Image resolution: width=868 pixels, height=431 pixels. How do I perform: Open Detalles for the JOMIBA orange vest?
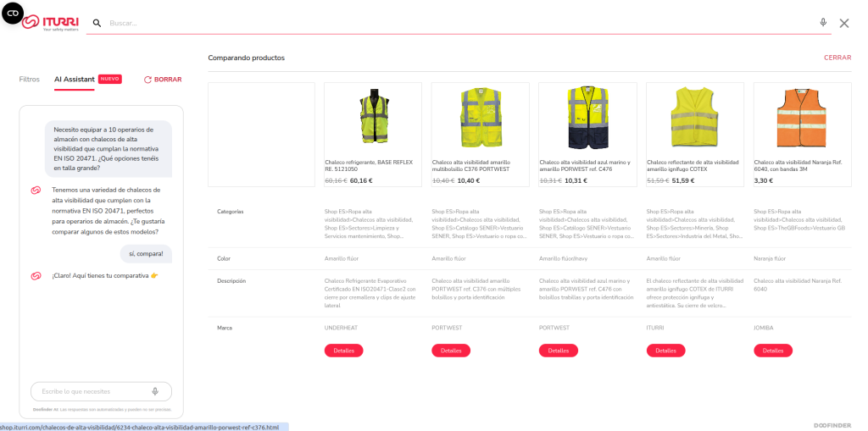tap(773, 351)
